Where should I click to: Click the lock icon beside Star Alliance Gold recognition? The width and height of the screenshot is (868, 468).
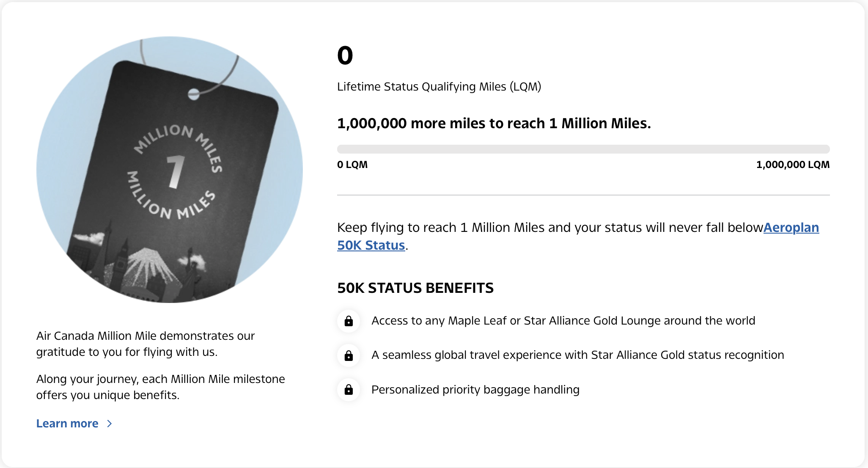348,355
